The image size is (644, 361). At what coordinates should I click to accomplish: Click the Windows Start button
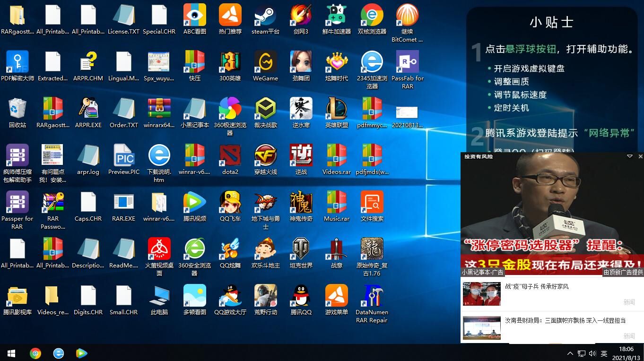pos(11,353)
